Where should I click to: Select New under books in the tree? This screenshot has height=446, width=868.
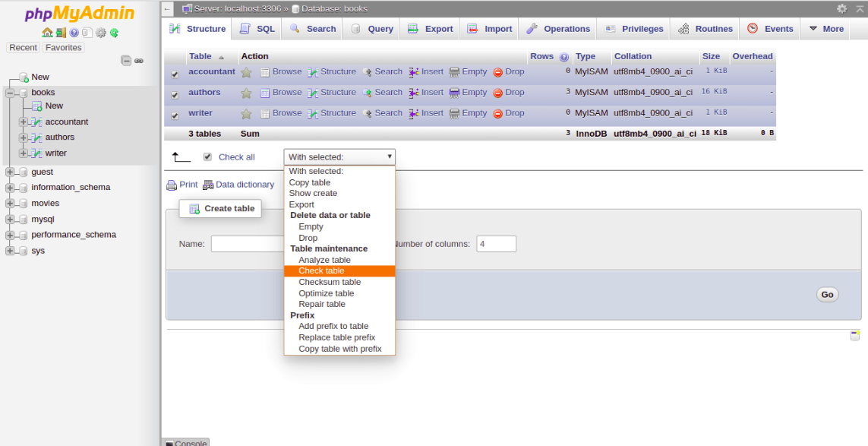point(54,106)
